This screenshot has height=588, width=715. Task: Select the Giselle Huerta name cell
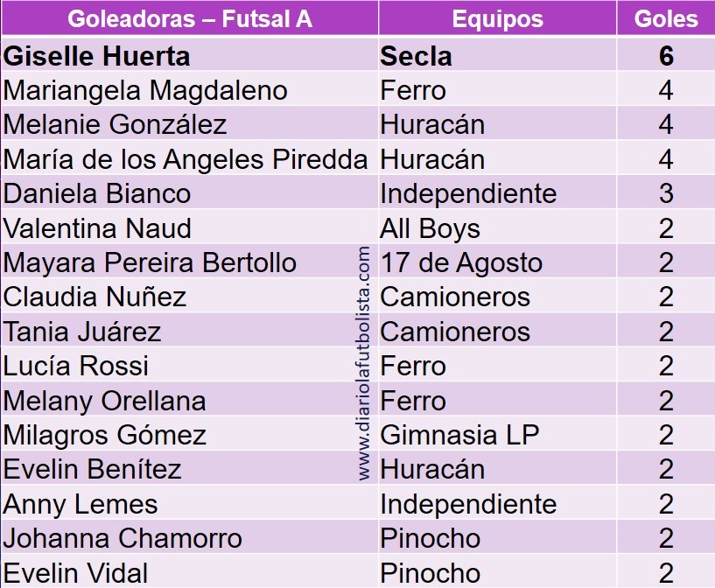pyautogui.click(x=97, y=56)
